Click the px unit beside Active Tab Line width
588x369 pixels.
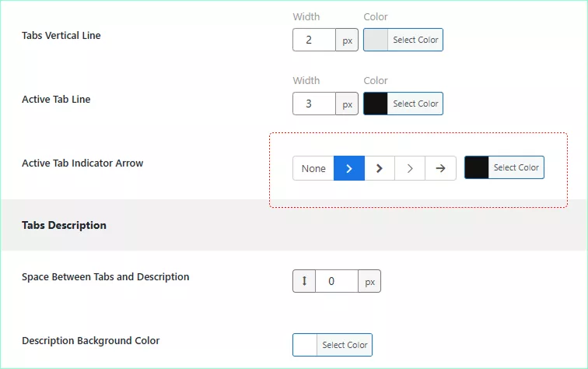[x=347, y=104]
